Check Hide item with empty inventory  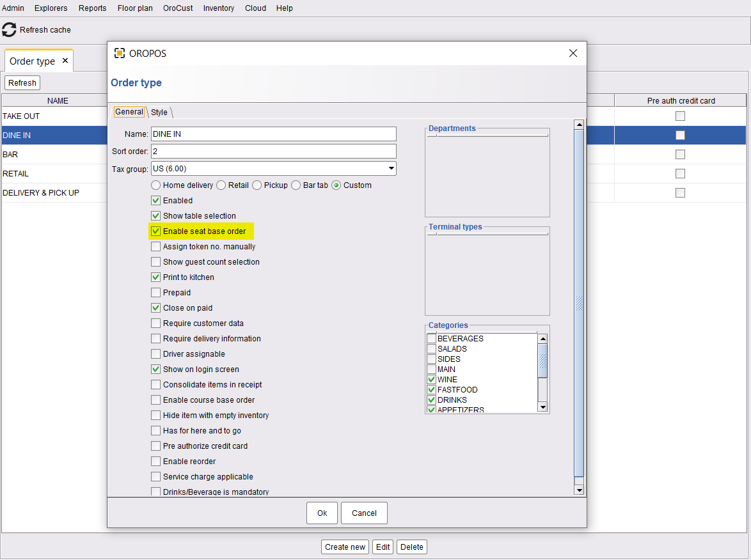(155, 415)
